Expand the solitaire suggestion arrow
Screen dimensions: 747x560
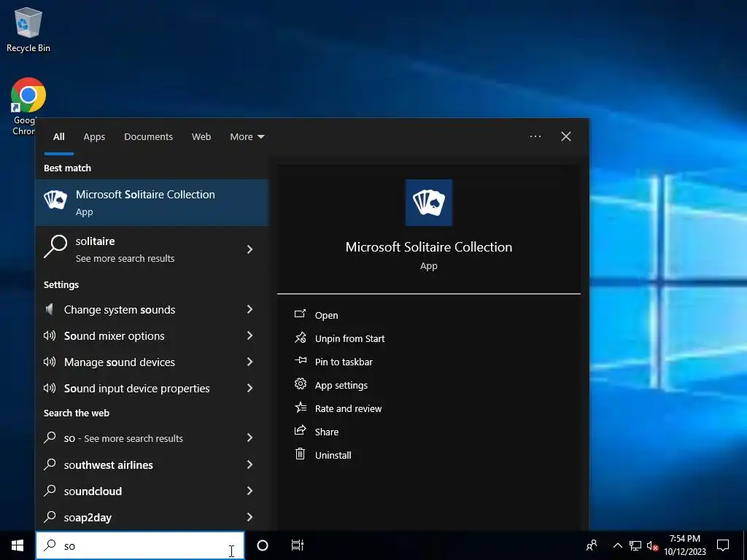249,249
